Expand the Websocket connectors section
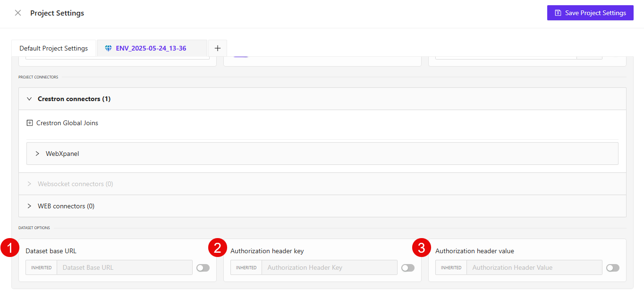The width and height of the screenshot is (644, 291). point(29,183)
